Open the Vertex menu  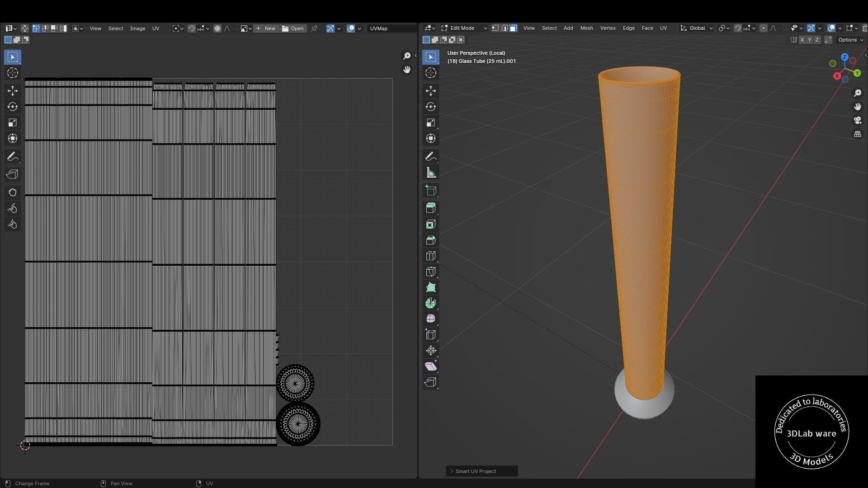coord(608,28)
